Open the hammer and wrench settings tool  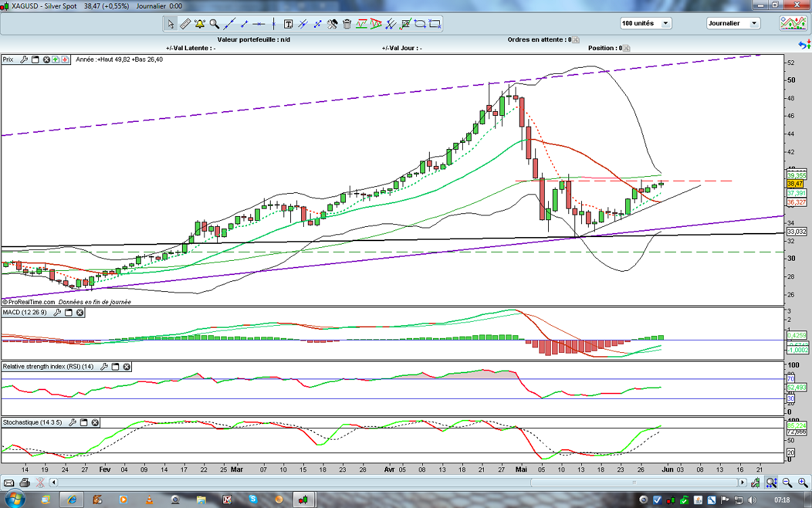(x=332, y=24)
